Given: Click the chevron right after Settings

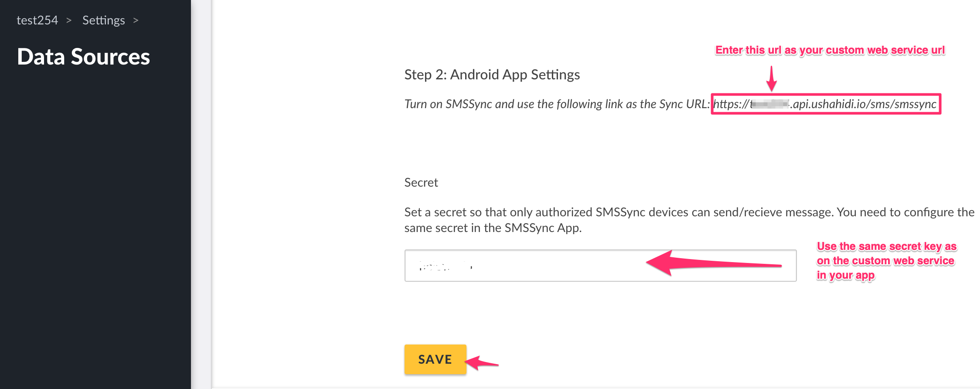Looking at the screenshot, I should pos(136,20).
